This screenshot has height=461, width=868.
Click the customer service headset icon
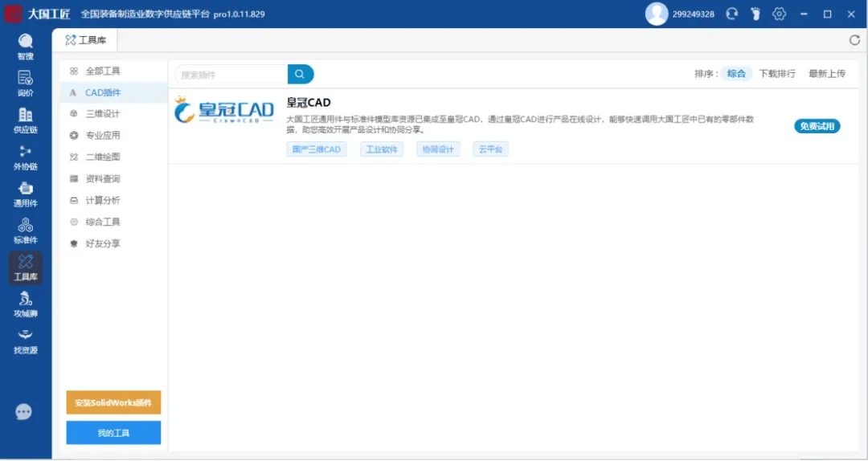pos(731,14)
